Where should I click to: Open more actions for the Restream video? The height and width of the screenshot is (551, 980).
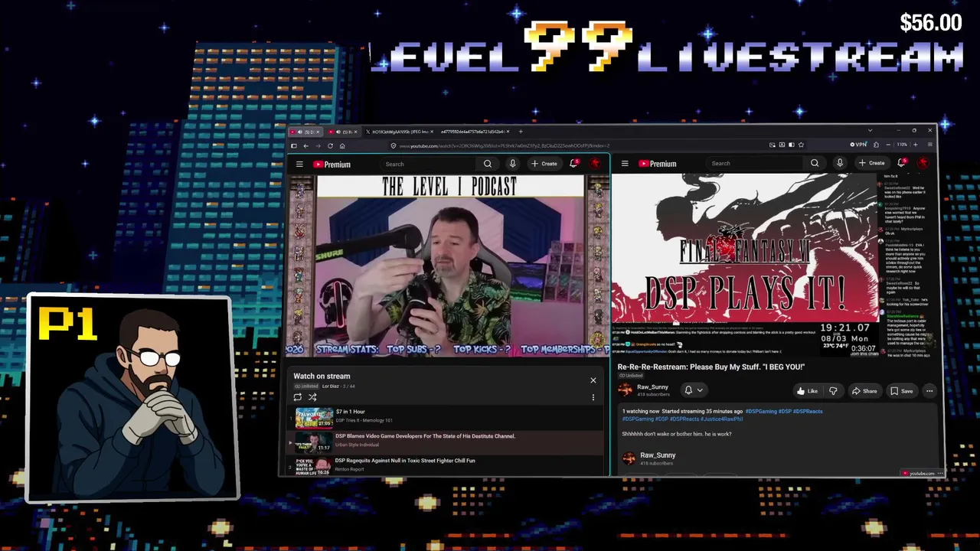929,391
